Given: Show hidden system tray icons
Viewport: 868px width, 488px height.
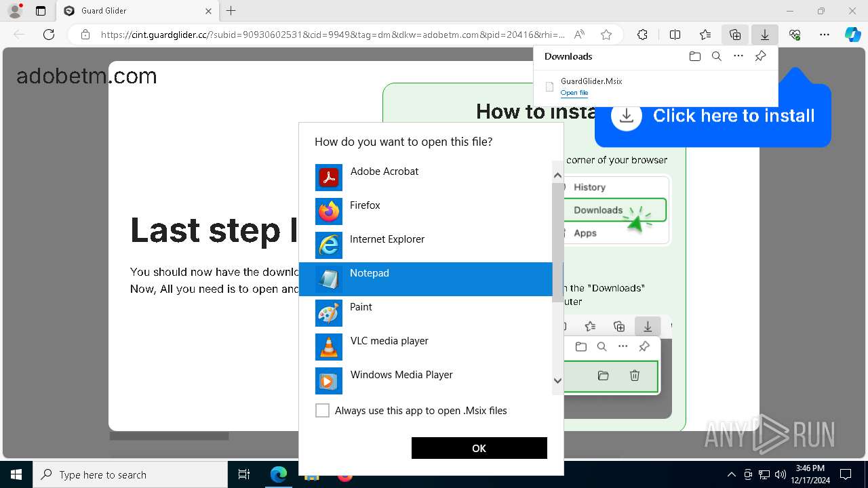Looking at the screenshot, I should click(x=731, y=474).
